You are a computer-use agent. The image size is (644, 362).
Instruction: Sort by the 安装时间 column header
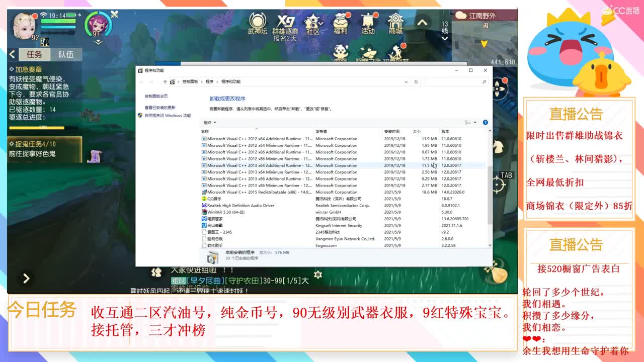coord(392,131)
